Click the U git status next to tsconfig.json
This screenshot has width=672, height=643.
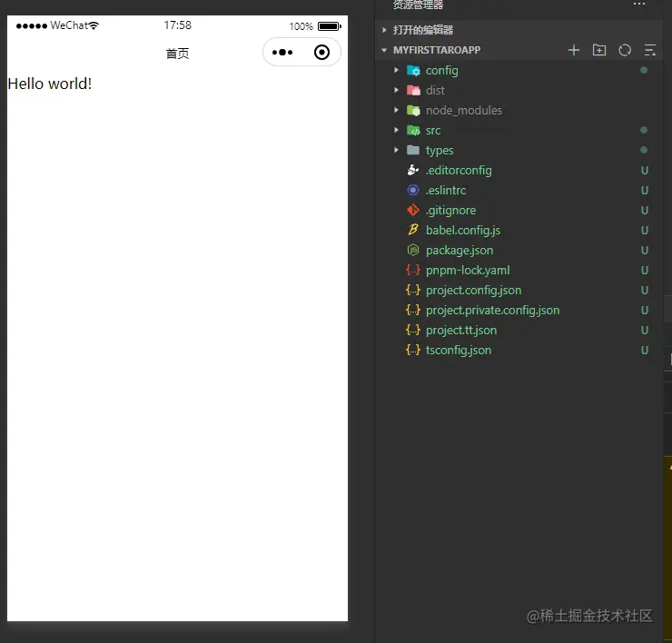coord(644,351)
